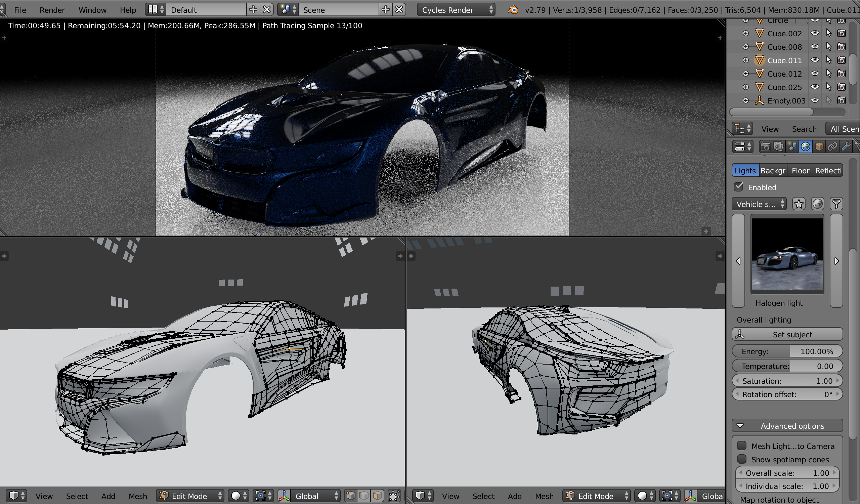Open the Cycles Render engine dropdown
The width and height of the screenshot is (860, 504).
[456, 10]
